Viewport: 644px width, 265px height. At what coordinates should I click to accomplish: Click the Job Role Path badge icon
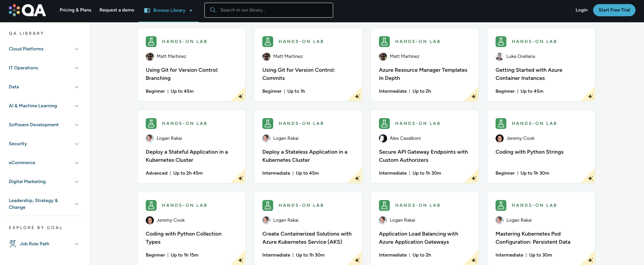tap(13, 244)
